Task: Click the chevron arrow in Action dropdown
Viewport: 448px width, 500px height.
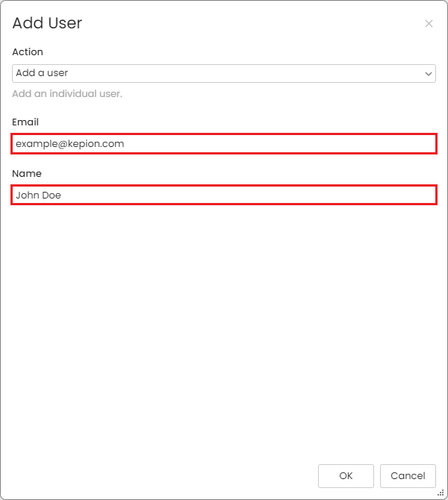Action: coord(429,74)
